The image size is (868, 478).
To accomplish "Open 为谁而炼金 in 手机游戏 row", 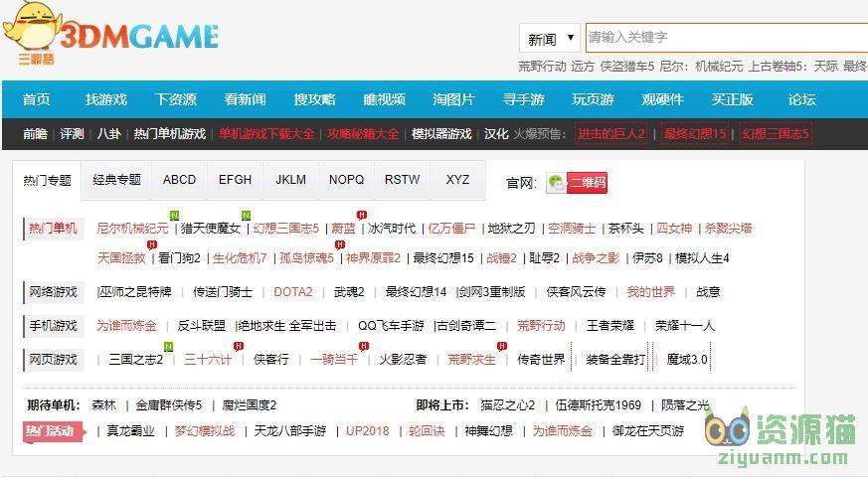I will tap(126, 326).
